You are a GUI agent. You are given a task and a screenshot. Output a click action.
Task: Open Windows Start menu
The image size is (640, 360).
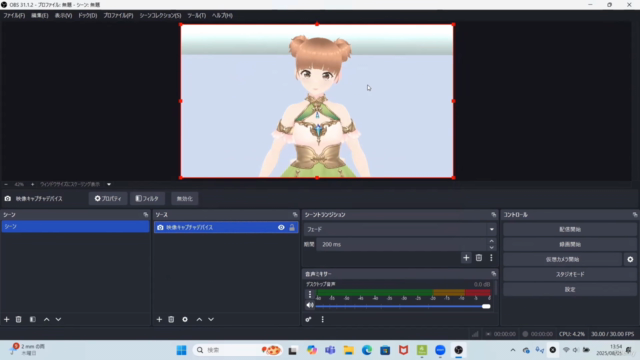click(x=182, y=350)
